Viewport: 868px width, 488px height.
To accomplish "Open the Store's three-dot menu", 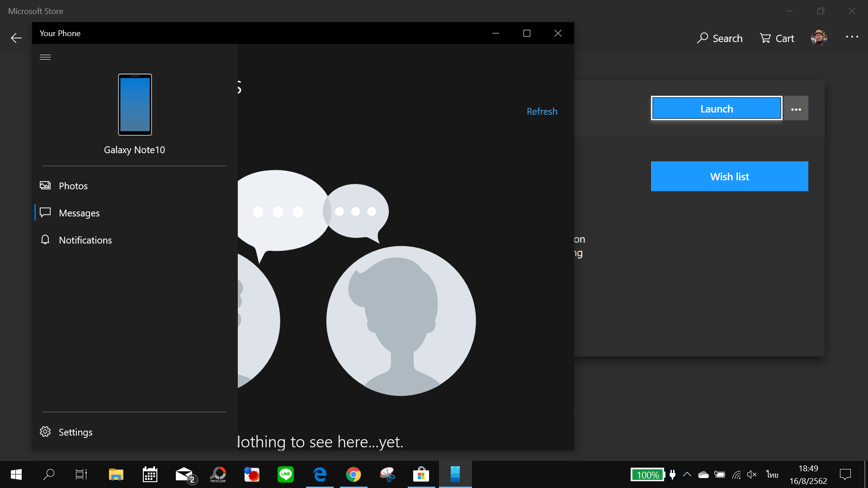I will click(x=852, y=37).
